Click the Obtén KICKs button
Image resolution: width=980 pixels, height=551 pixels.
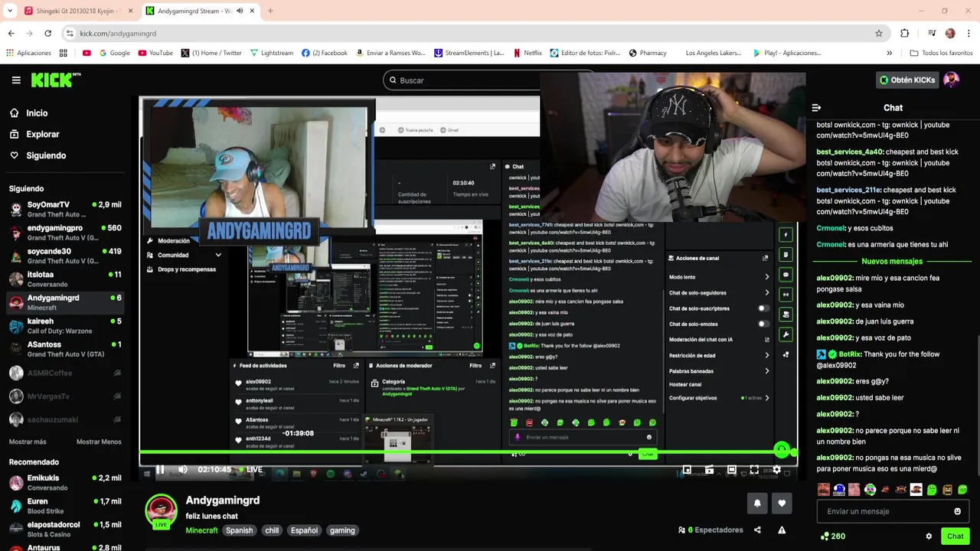[907, 80]
